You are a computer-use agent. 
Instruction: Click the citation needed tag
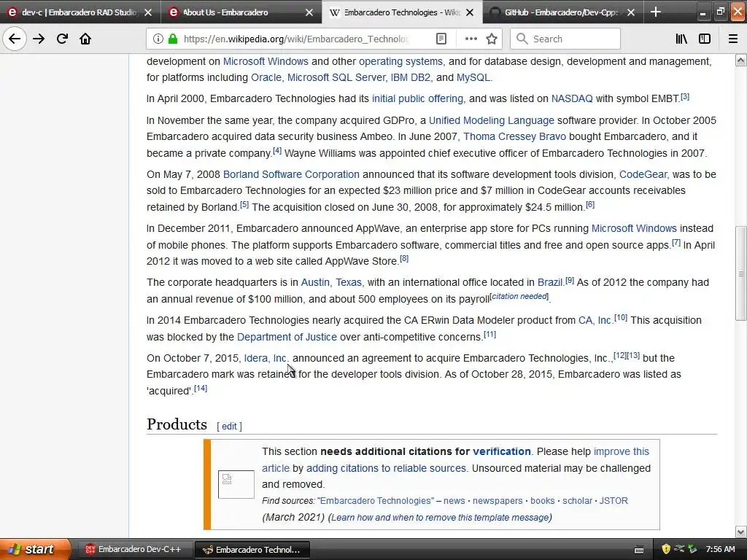point(519,296)
